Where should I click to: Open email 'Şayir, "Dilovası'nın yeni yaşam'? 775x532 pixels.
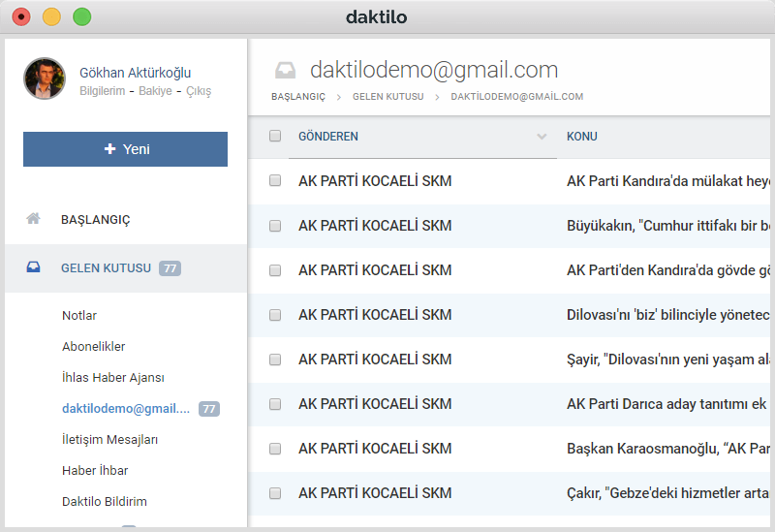pyautogui.click(x=668, y=360)
